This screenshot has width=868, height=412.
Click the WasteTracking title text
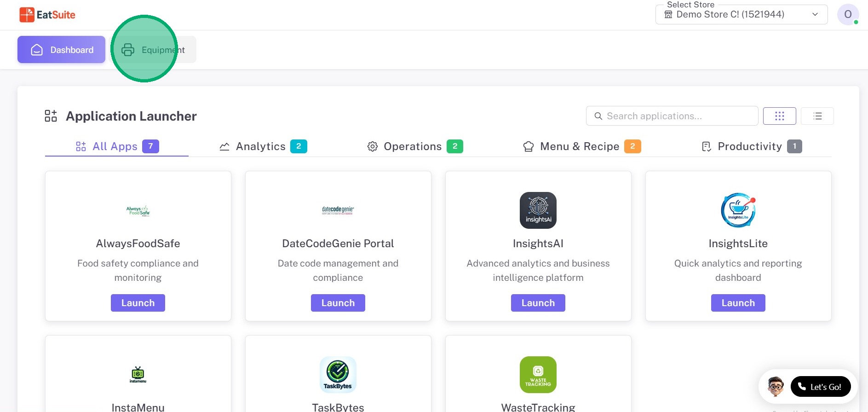coord(538,407)
